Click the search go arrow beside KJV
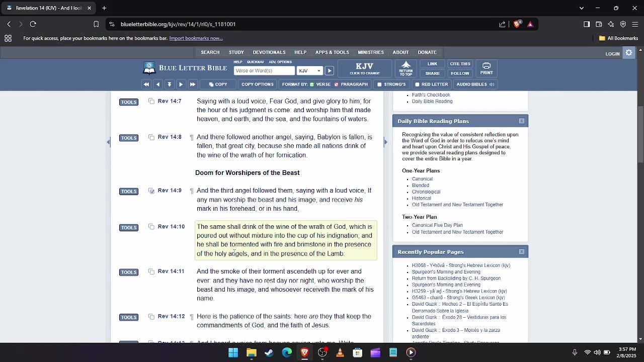 coord(329,71)
